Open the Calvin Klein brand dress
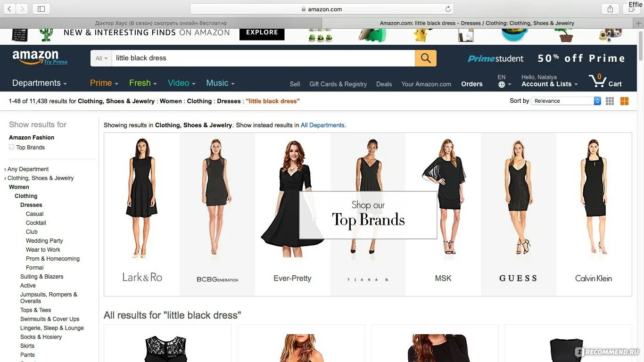The width and height of the screenshot is (644, 362). click(x=594, y=214)
